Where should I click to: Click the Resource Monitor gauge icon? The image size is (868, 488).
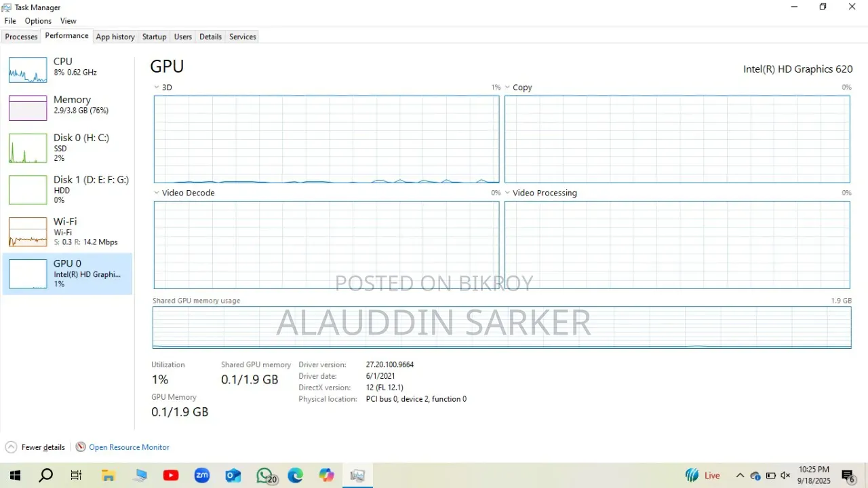click(x=81, y=447)
